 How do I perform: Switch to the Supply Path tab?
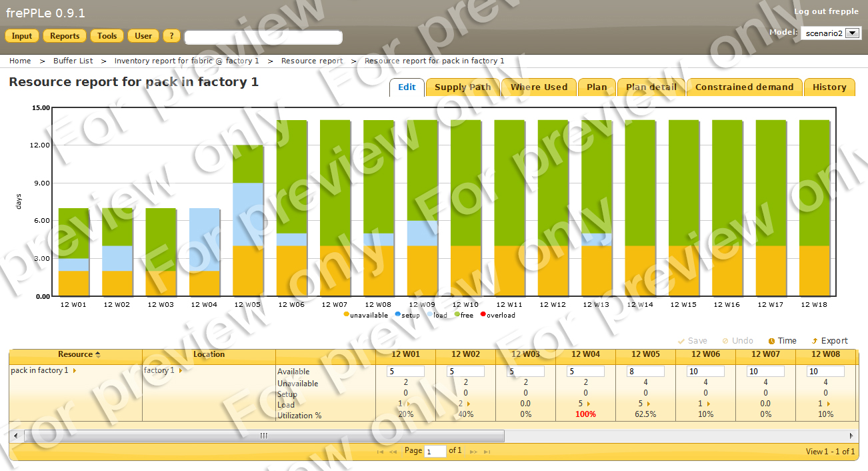coord(463,87)
